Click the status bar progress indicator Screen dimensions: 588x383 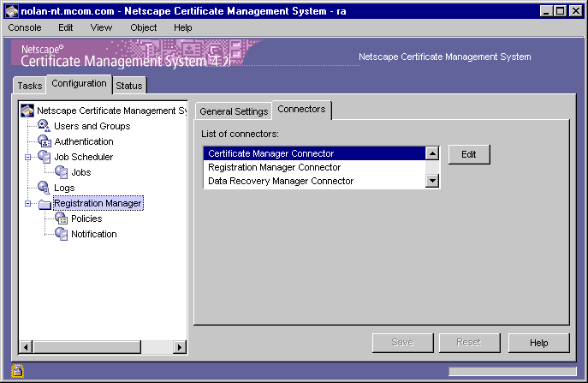(512, 371)
